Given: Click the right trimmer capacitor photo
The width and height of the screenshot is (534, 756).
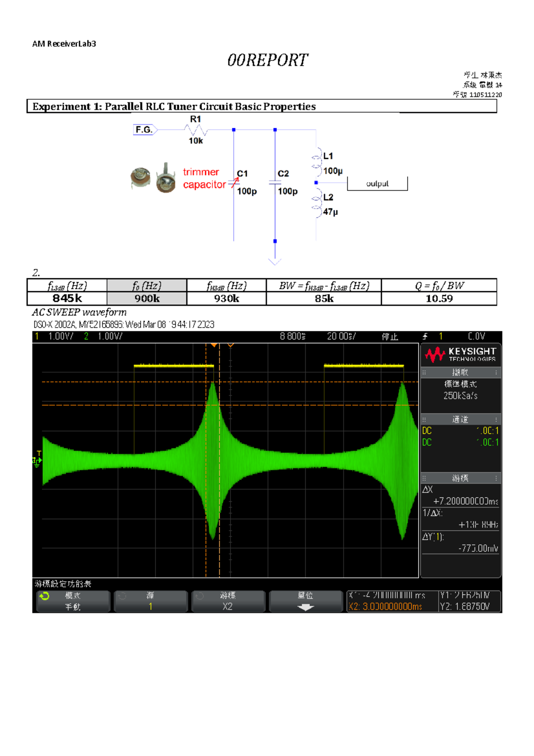Looking at the screenshot, I should [166, 178].
